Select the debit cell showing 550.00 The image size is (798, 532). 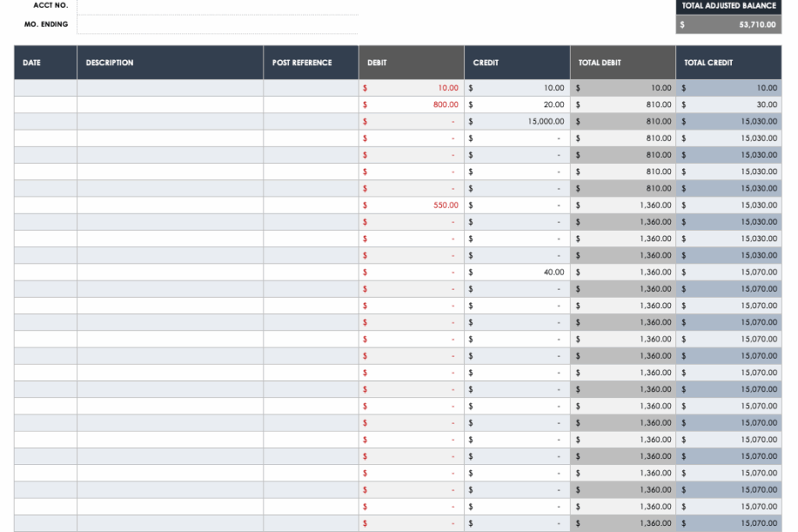(x=411, y=205)
